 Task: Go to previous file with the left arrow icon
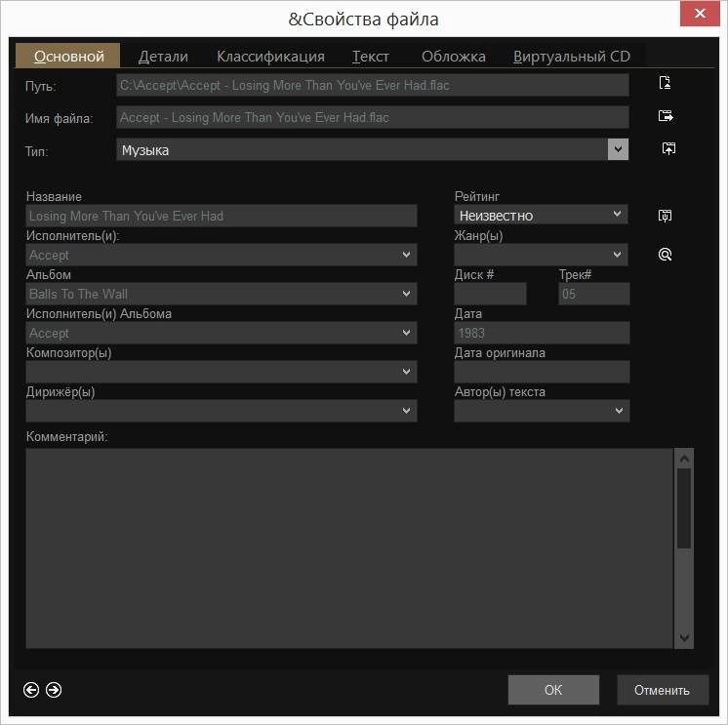click(31, 690)
